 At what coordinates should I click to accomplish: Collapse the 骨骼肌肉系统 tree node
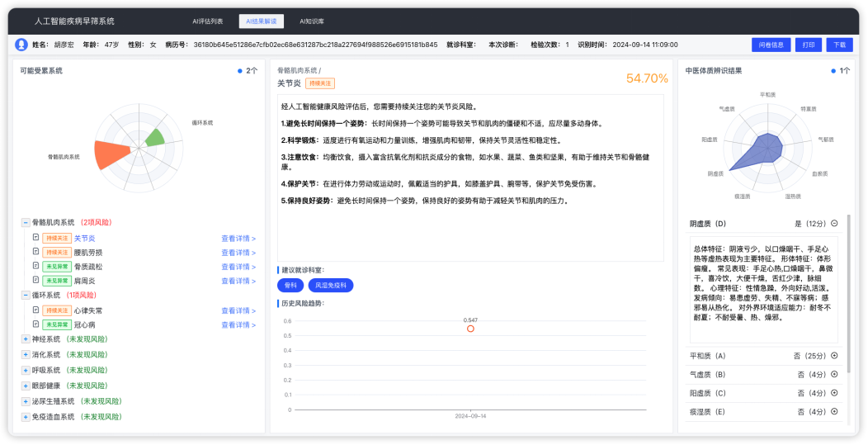26,222
